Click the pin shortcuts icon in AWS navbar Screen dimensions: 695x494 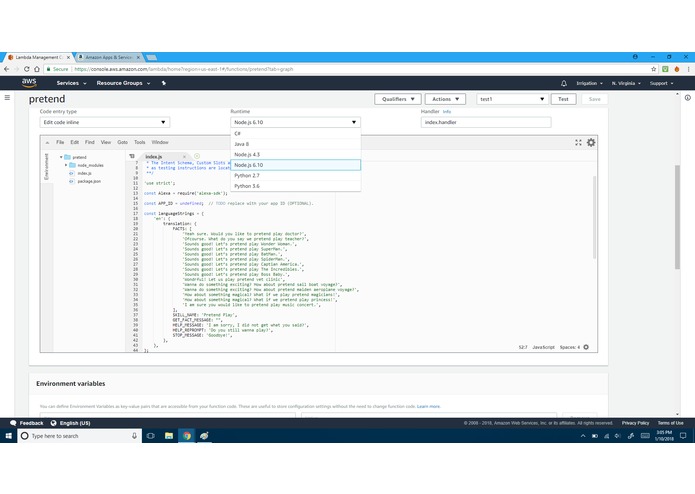point(164,83)
